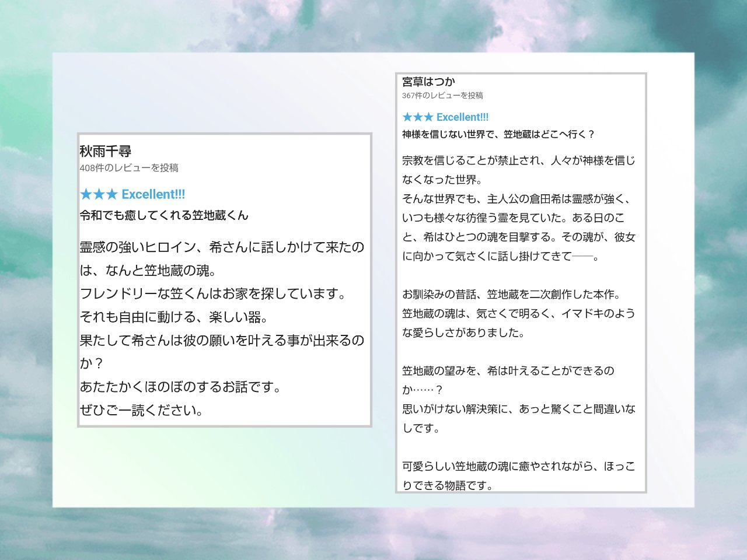The height and width of the screenshot is (560, 747).
Task: Open reviewer 宮草はつか's profile name
Action: tap(428, 82)
